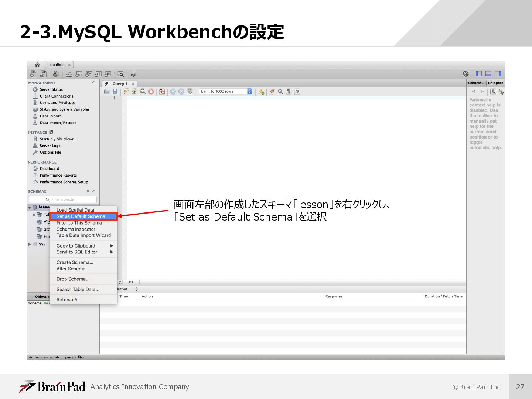The width and height of the screenshot is (532, 399).
Task: Click the refresh schemas icon
Action: [88, 191]
